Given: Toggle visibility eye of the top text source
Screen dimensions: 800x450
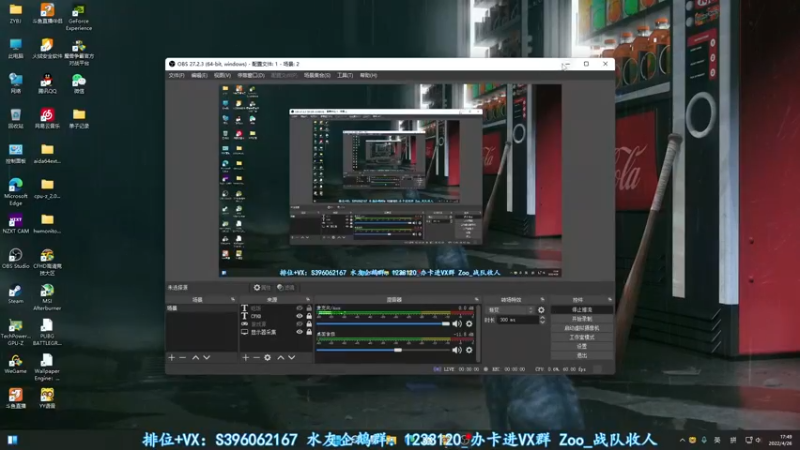Looking at the screenshot, I should [x=299, y=308].
